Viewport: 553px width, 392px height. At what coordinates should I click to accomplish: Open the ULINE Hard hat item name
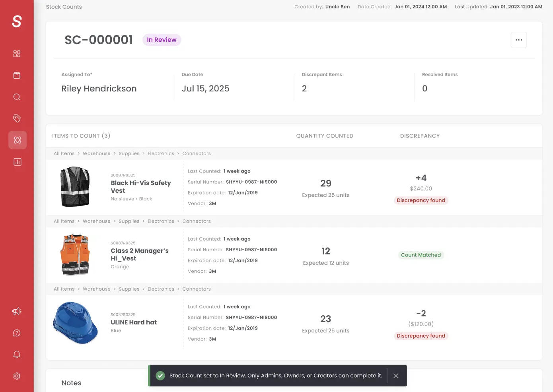click(x=134, y=322)
